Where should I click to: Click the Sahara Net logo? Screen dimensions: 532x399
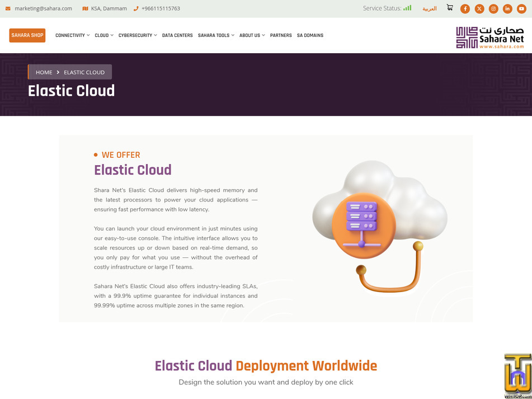pyautogui.click(x=490, y=37)
